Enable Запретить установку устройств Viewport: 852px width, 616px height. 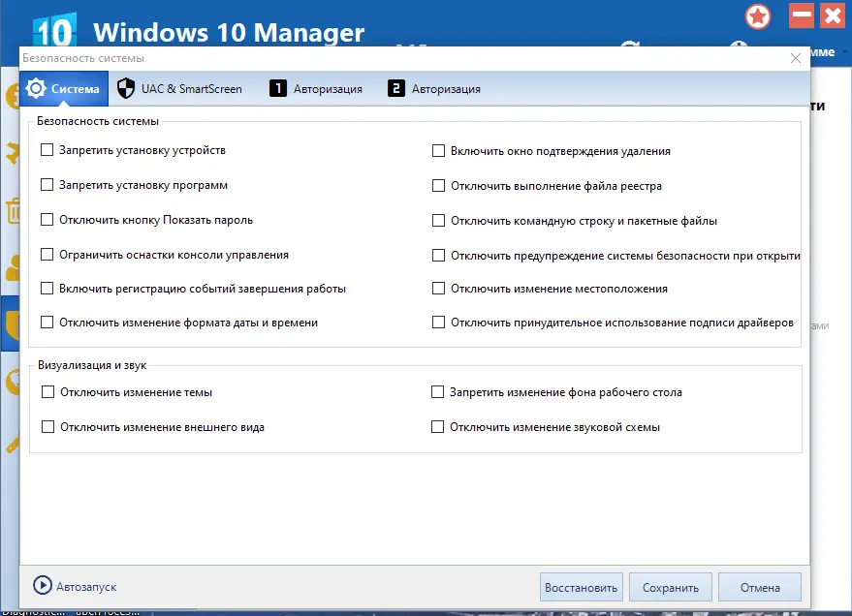(x=47, y=150)
